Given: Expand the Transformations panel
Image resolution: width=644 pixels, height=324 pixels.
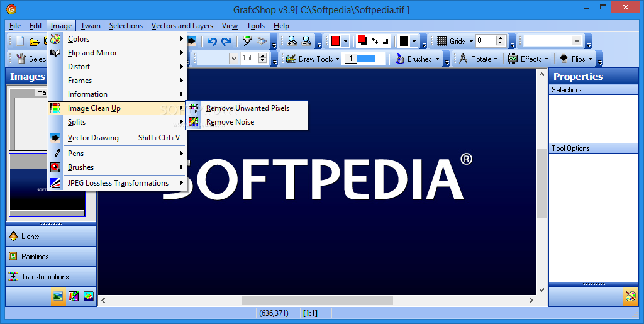Looking at the screenshot, I should point(51,276).
